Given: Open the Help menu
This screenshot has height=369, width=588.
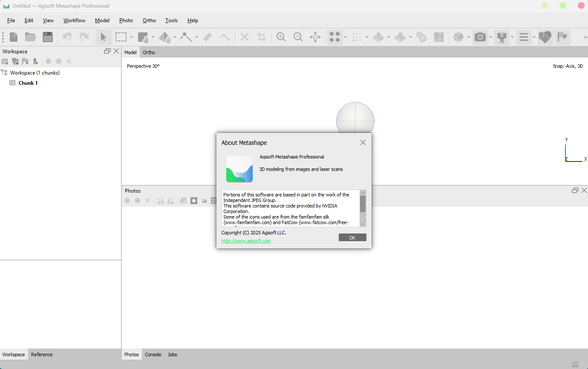Looking at the screenshot, I should (193, 20).
